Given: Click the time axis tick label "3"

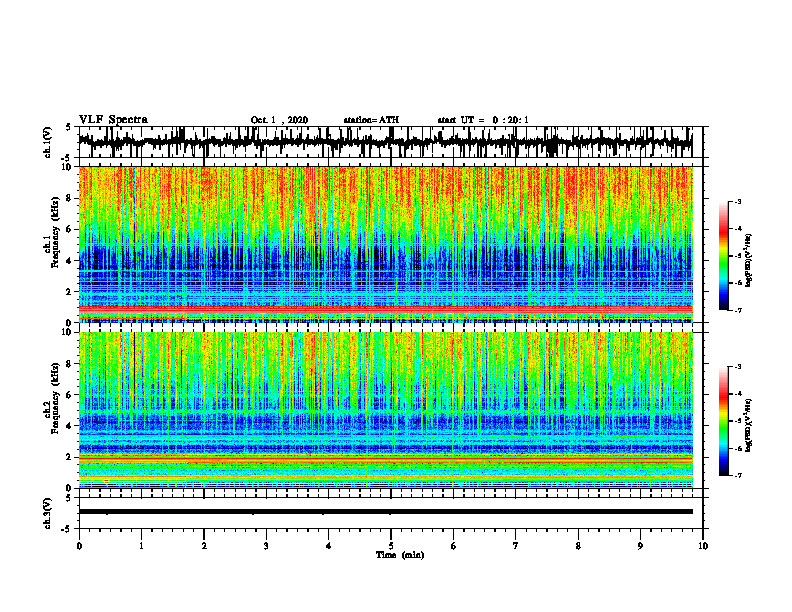Looking at the screenshot, I should [x=266, y=546].
